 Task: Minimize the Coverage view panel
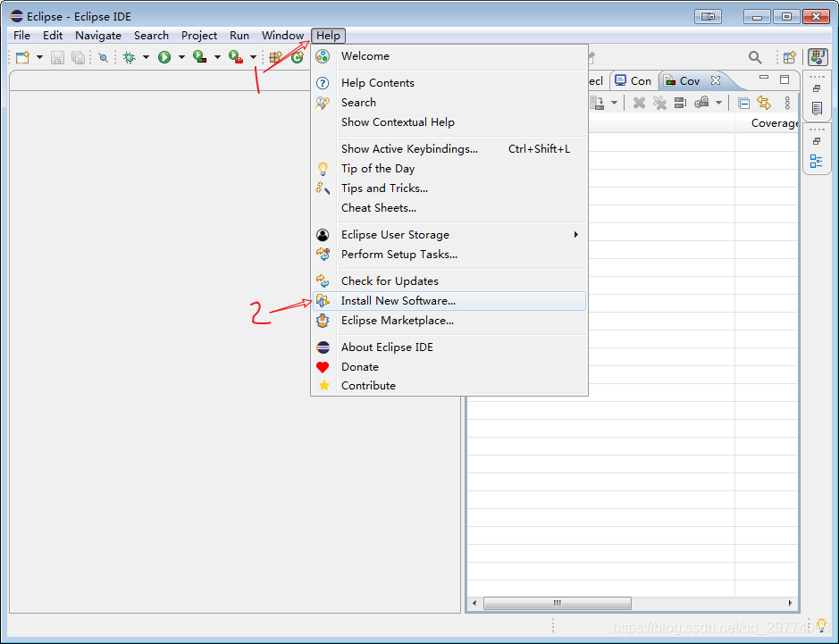(764, 78)
